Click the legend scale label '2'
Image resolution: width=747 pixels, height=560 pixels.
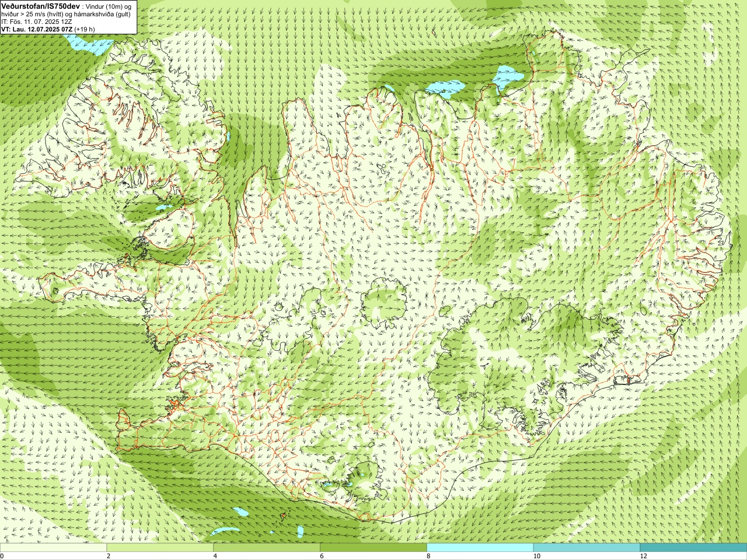click(109, 556)
